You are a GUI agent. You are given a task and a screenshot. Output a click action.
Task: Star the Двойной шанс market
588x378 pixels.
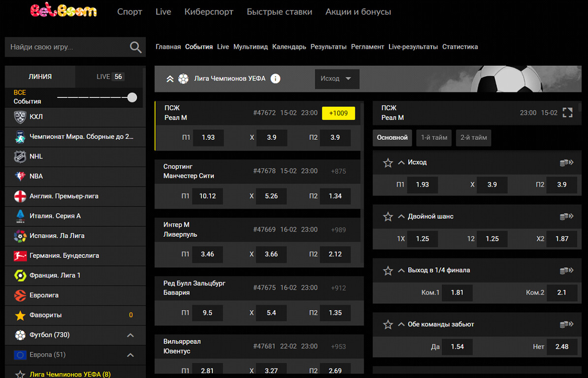388,217
